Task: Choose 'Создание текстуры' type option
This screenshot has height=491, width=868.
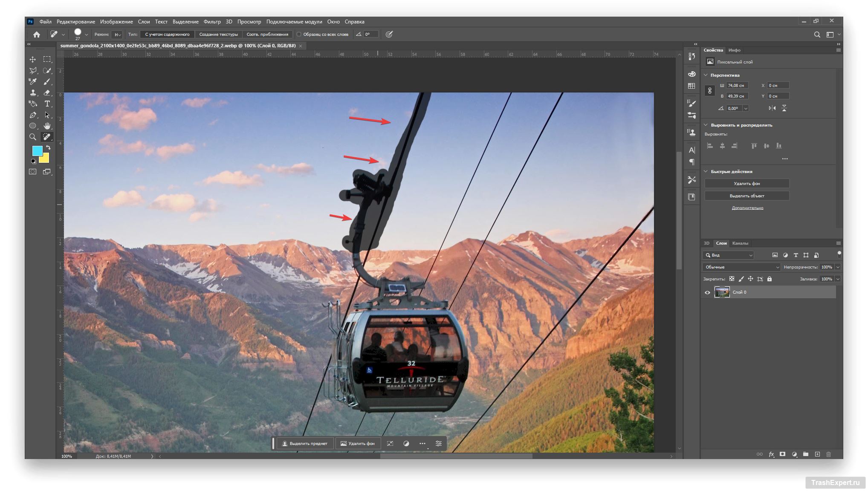Action: pyautogui.click(x=219, y=35)
